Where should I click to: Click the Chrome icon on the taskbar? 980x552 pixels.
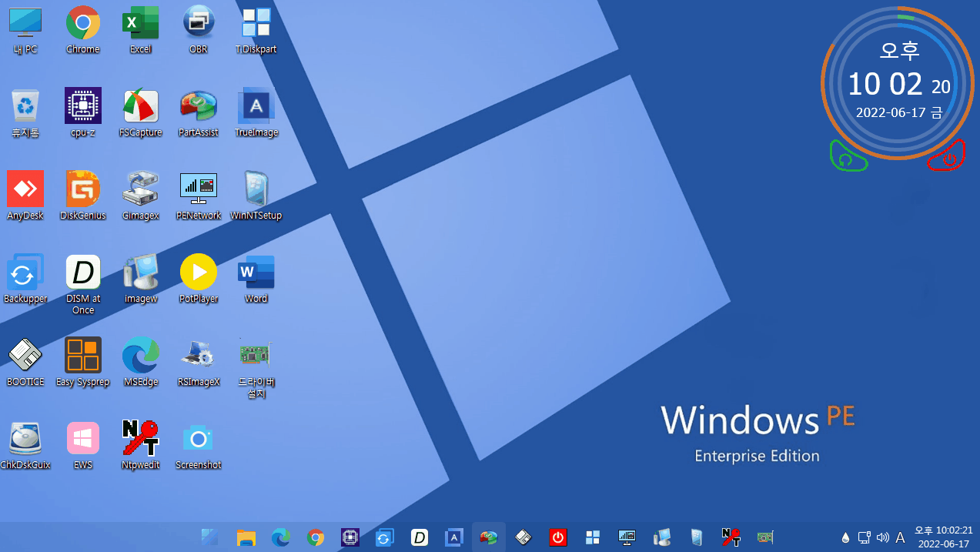(x=316, y=537)
